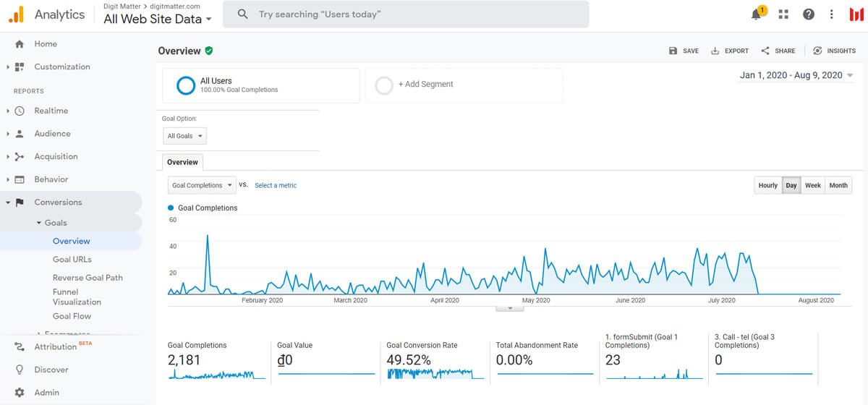868x405 pixels.
Task: Expand the Audience reports section
Action: coord(52,134)
